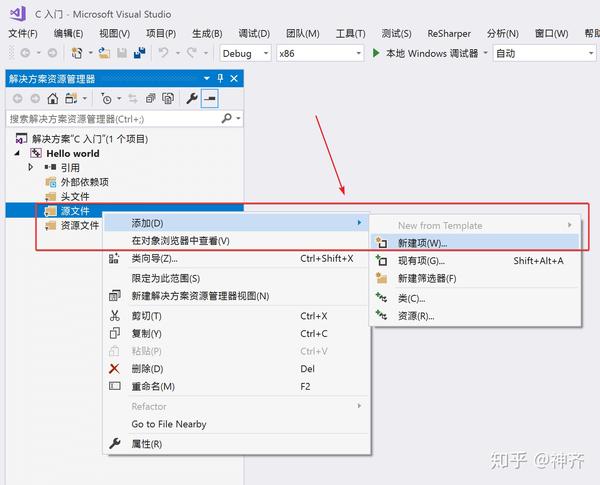
Task: Click 限定为此范围(S) context entry
Action: point(236,278)
